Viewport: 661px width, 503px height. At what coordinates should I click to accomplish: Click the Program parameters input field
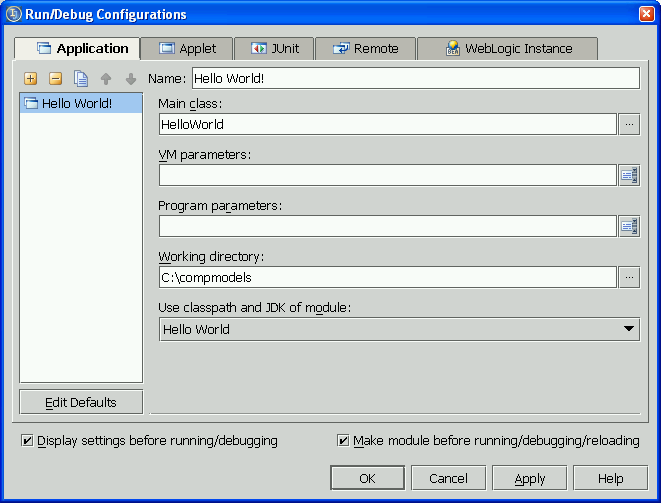click(x=388, y=226)
